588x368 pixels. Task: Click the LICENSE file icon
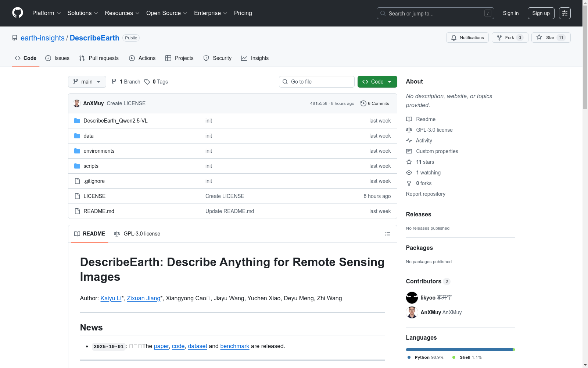pos(77,196)
